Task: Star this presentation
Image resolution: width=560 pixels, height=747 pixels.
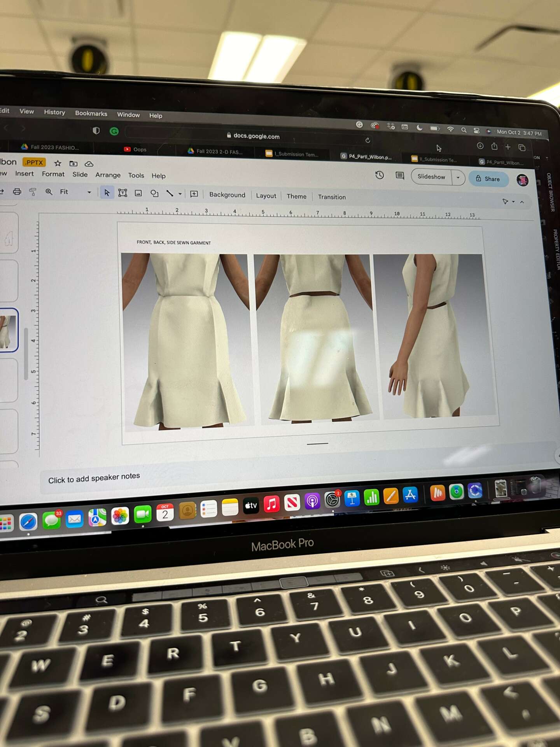Action: 58,163
